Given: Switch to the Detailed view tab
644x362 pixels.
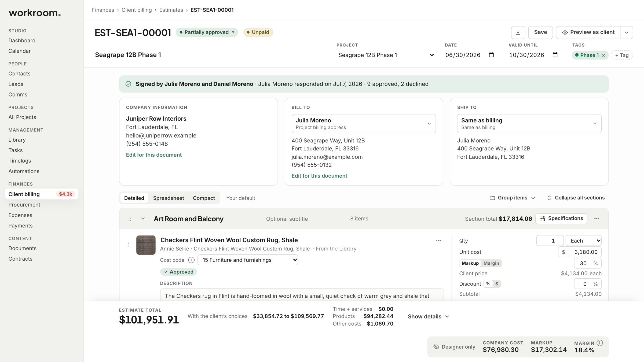Looking at the screenshot, I should (x=134, y=198).
